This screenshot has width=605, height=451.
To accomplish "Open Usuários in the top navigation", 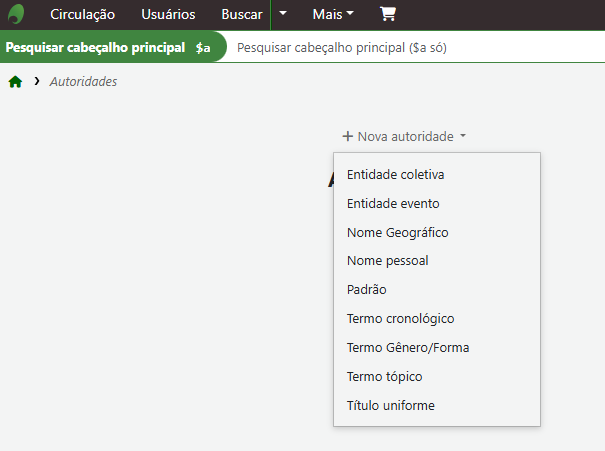I will 168,15.
